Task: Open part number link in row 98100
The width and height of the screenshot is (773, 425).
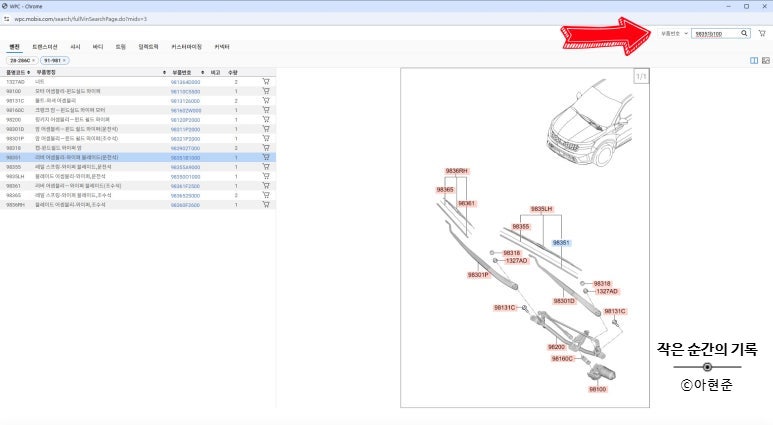Action: coord(185,92)
